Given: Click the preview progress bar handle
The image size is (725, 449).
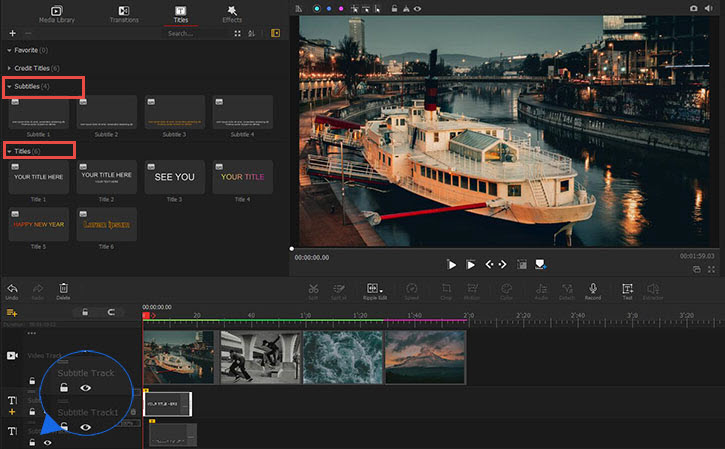Looking at the screenshot, I should [292, 247].
